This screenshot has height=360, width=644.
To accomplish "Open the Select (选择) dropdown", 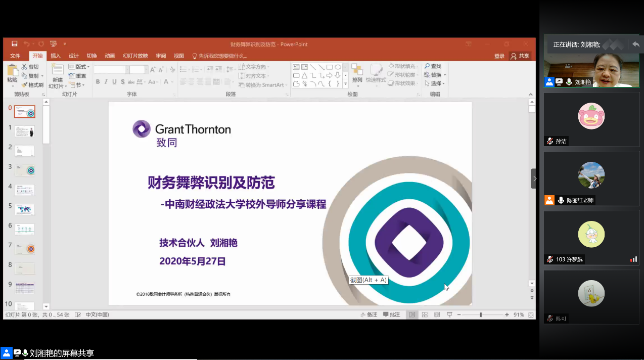I will pos(435,83).
